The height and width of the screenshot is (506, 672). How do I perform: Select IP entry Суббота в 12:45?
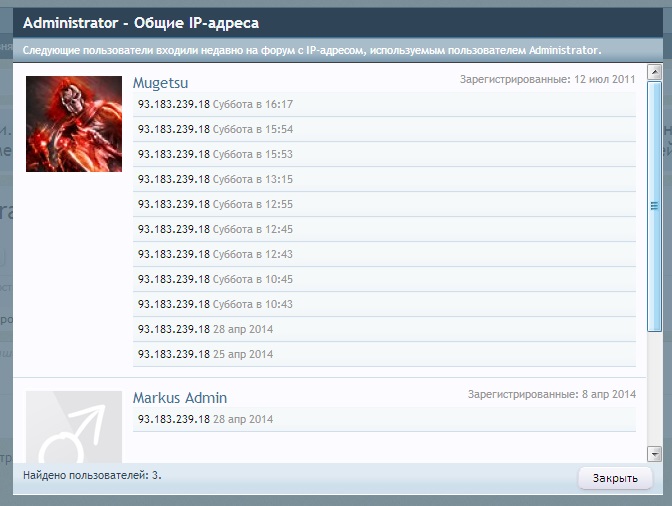click(x=384, y=229)
